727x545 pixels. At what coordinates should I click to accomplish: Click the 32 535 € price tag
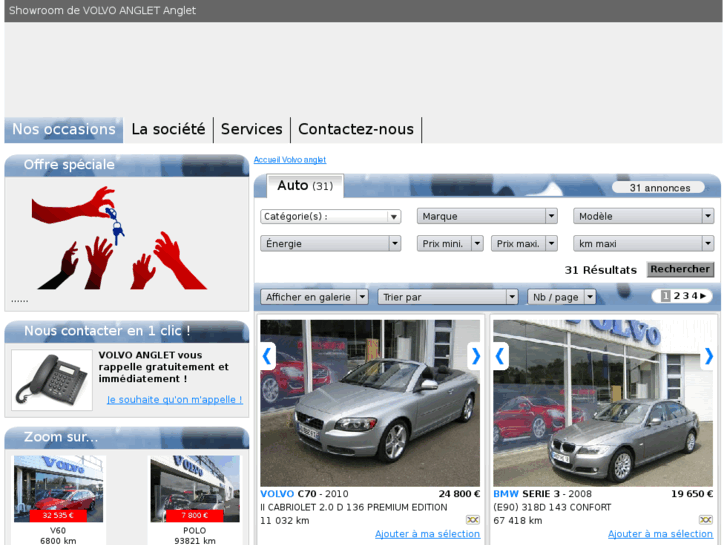point(58,515)
